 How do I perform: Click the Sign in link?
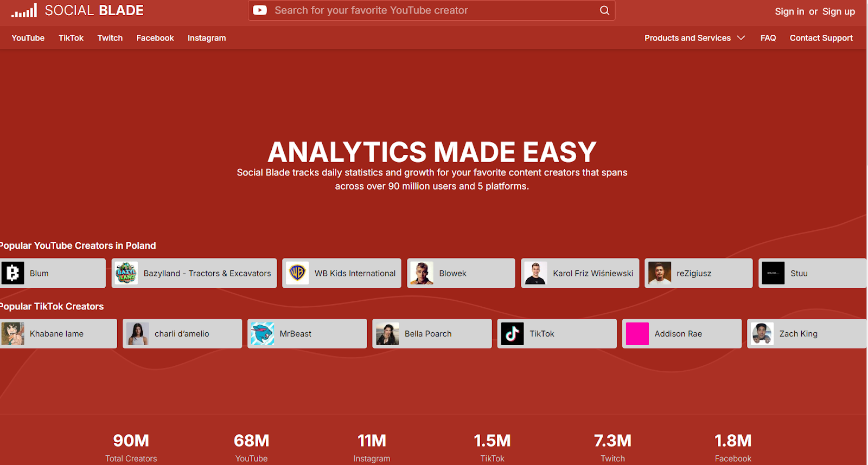[x=789, y=11]
